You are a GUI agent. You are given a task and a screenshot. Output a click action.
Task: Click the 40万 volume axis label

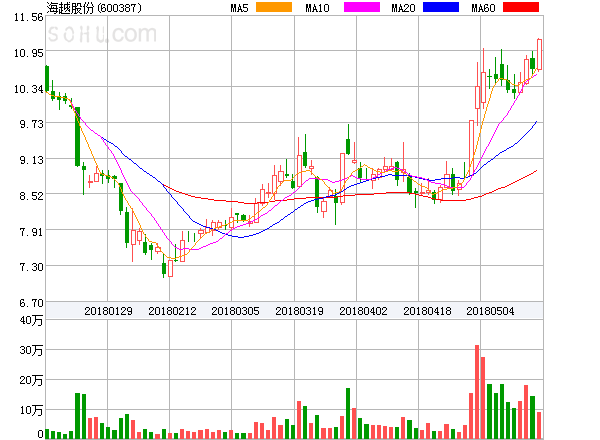(31, 320)
